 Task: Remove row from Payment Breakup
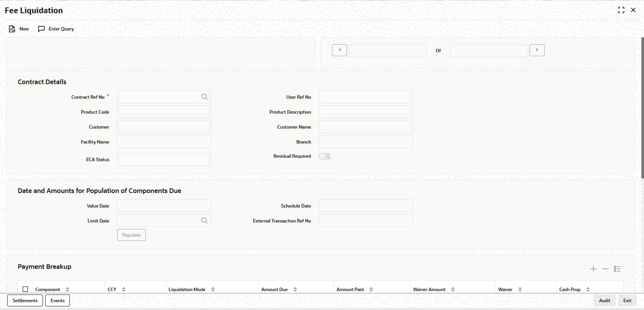[605, 269]
